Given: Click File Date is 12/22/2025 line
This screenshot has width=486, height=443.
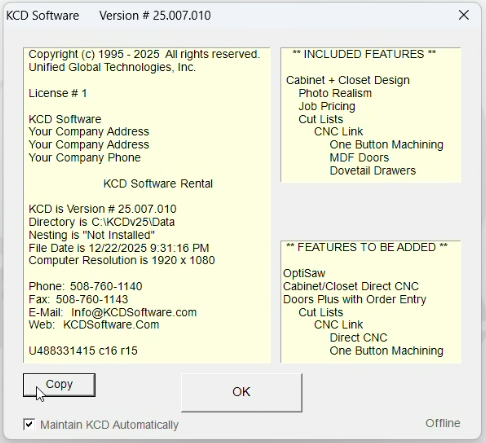Looking at the screenshot, I should [119, 248].
